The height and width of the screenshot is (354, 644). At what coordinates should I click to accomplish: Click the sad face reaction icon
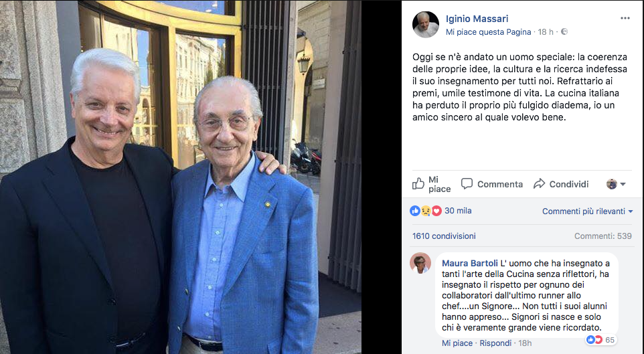coord(426,210)
